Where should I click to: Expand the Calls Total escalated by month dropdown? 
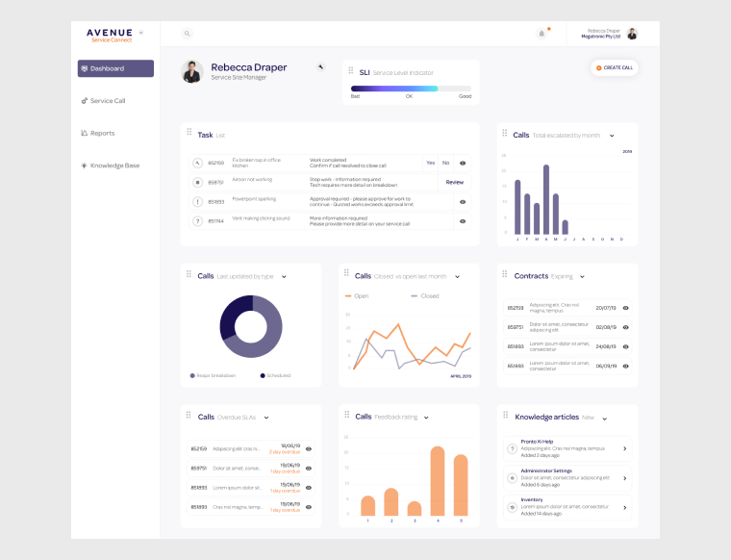point(612,136)
